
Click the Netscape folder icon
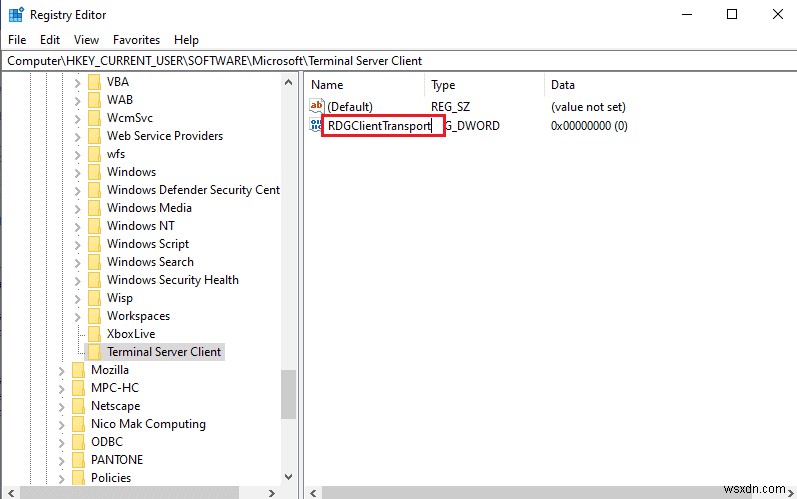(x=78, y=406)
